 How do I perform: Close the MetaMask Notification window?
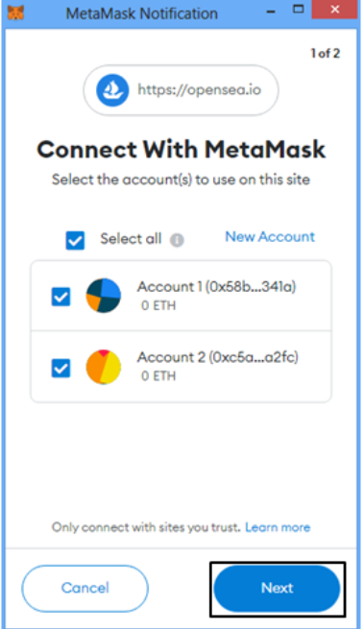click(334, 10)
